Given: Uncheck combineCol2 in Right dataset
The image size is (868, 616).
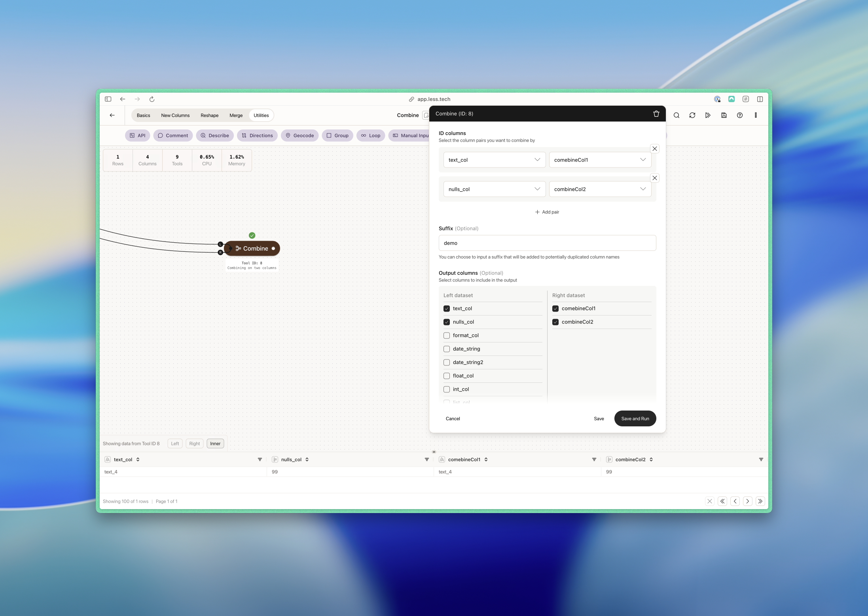Looking at the screenshot, I should [x=555, y=322].
